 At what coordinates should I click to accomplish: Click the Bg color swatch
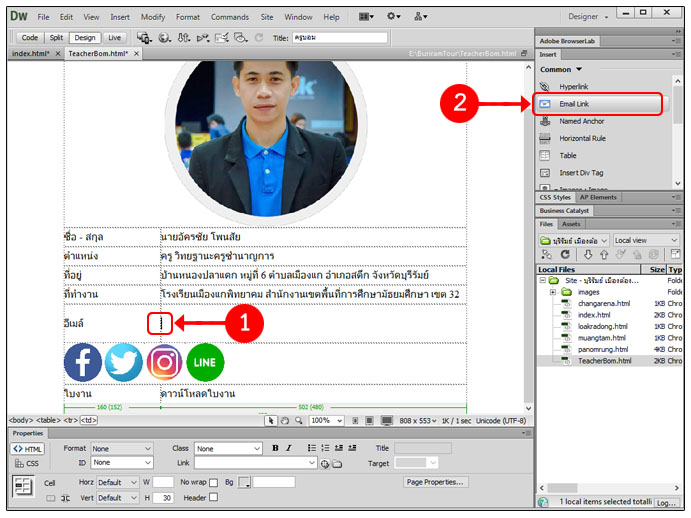(244, 483)
